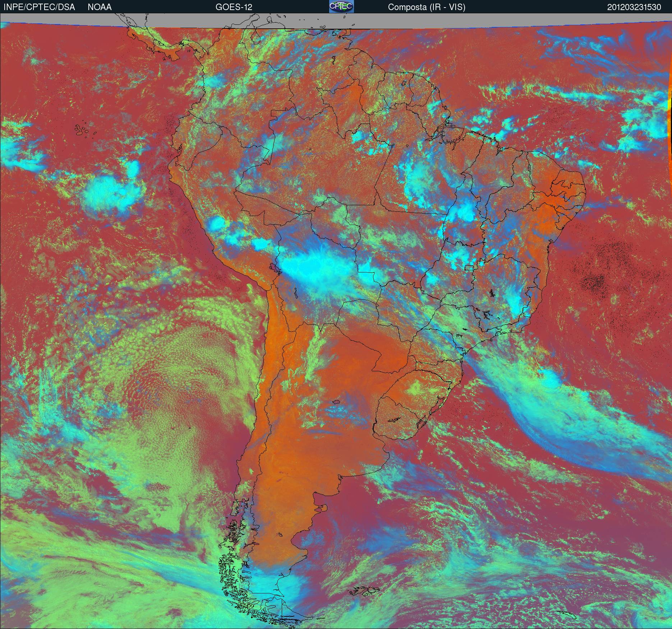This screenshot has height=629, width=672.
Task: Click the gray no-data band at top
Action: pyautogui.click(x=395, y=22)
